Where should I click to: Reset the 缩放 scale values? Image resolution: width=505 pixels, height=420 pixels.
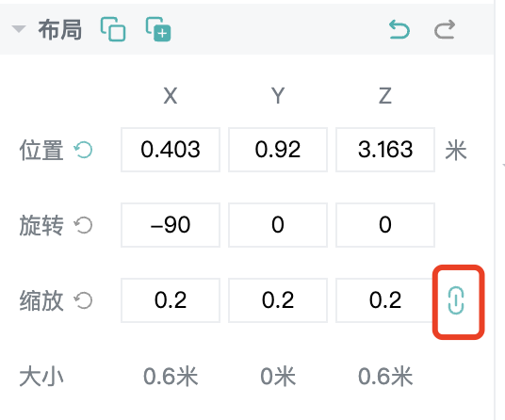tap(83, 300)
